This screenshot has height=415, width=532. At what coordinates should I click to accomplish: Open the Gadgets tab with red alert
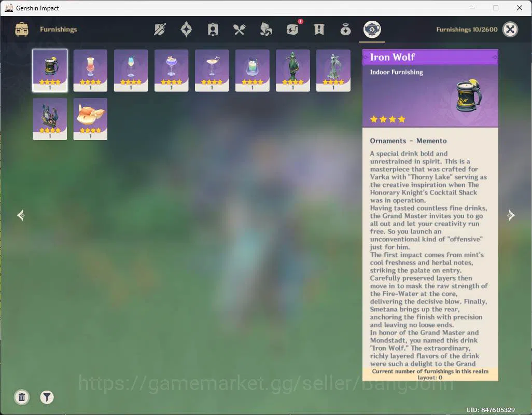tap(293, 29)
